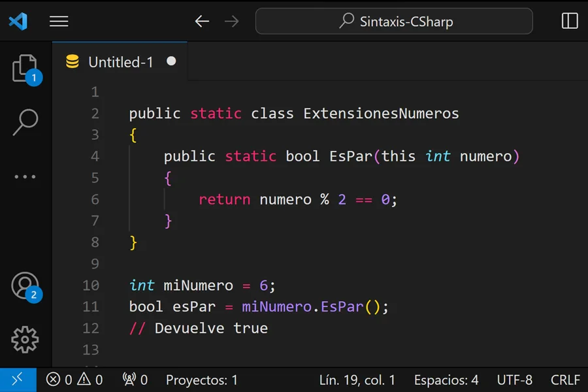The height and width of the screenshot is (392, 588).
Task: Click the forwarded ports indicator
Action: 135,380
